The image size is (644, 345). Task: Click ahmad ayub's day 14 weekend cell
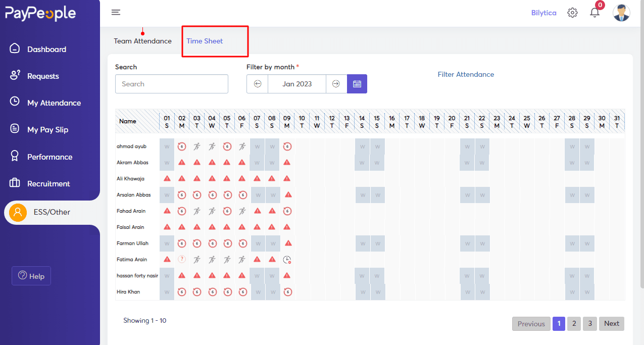[362, 146]
